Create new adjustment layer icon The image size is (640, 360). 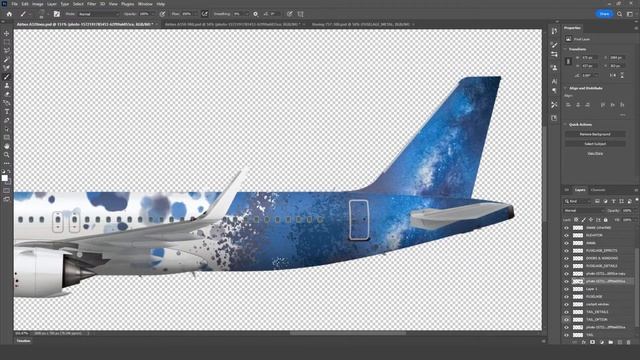(x=602, y=342)
